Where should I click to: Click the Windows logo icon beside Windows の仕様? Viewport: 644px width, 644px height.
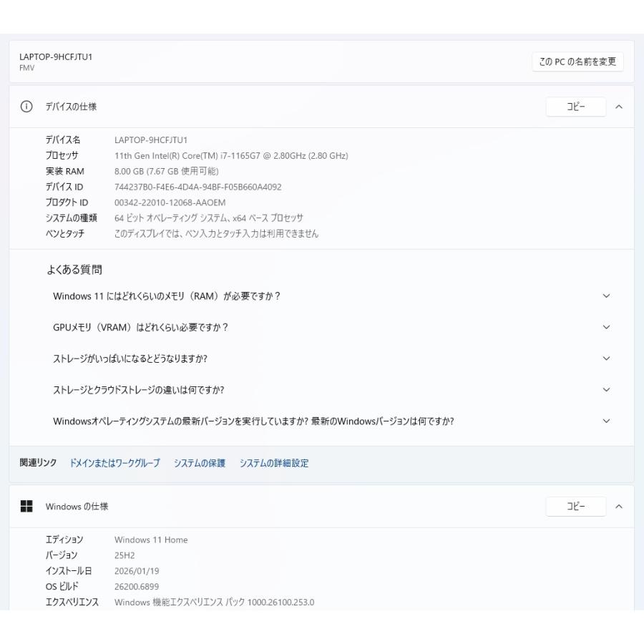coord(26,507)
